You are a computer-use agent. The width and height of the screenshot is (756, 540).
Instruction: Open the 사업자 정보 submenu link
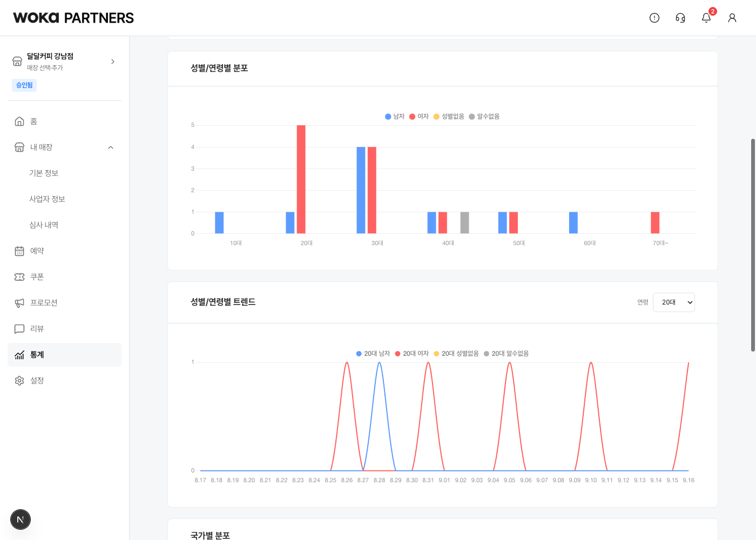[x=47, y=199]
